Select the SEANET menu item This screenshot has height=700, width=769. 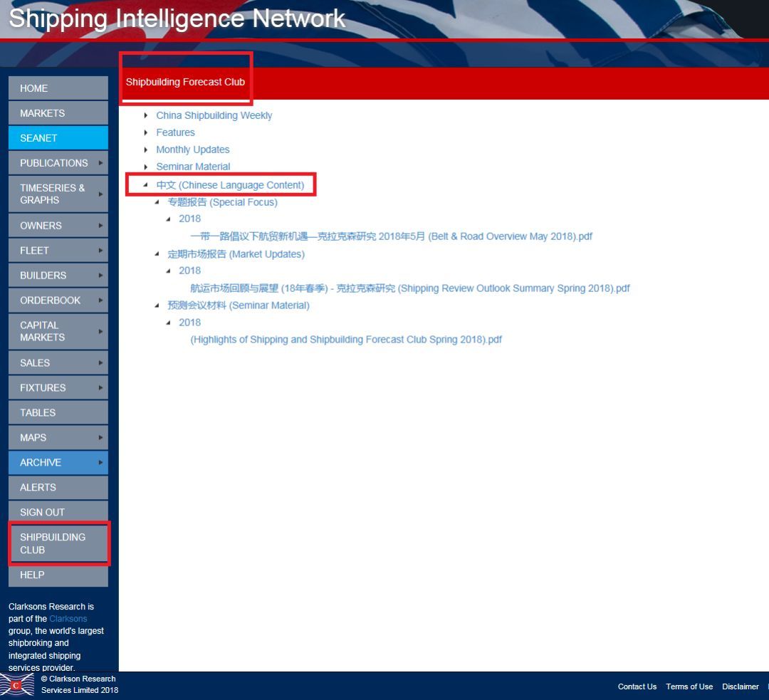pos(58,138)
